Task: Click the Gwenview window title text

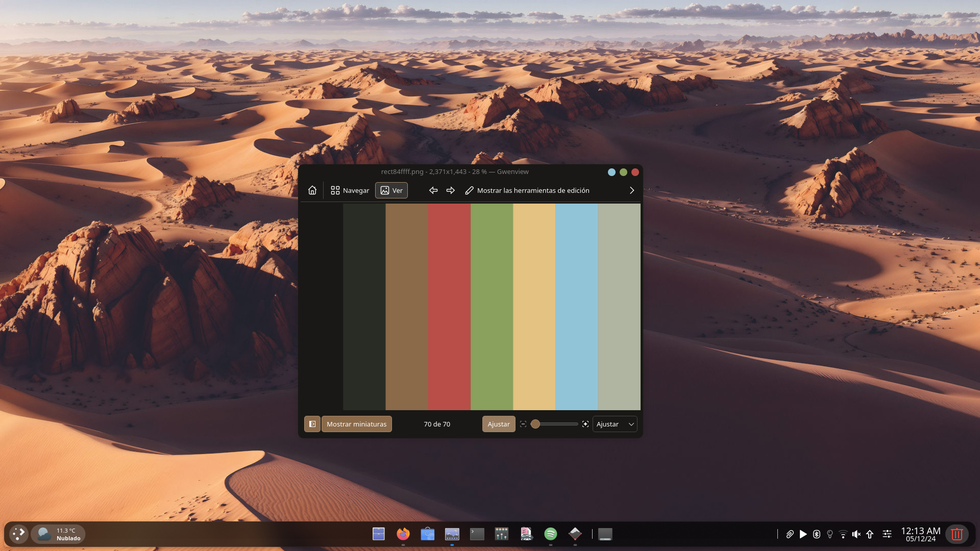Action: pyautogui.click(x=455, y=172)
